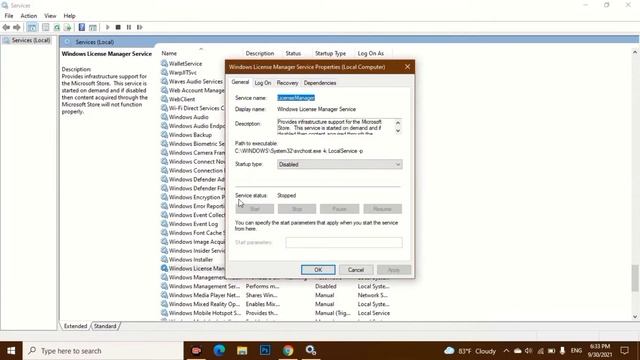
Task: Select the Windows Audio service row
Action: [x=188, y=117]
